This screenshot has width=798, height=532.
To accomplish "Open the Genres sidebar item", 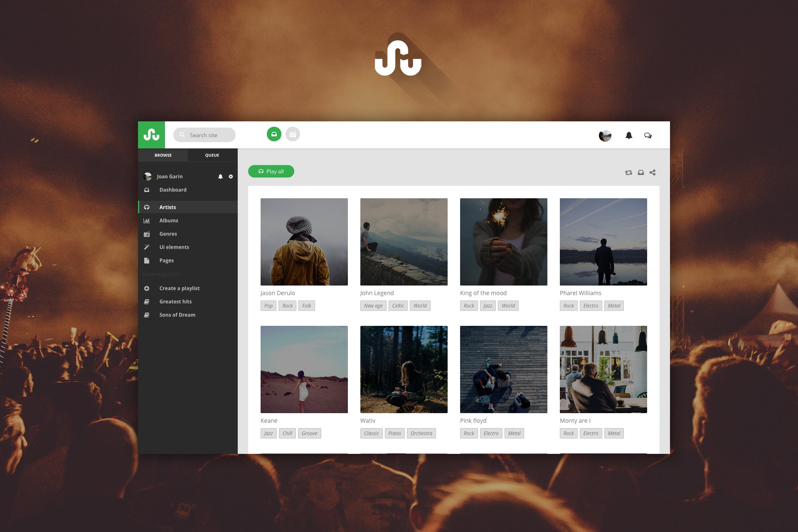I will point(168,234).
